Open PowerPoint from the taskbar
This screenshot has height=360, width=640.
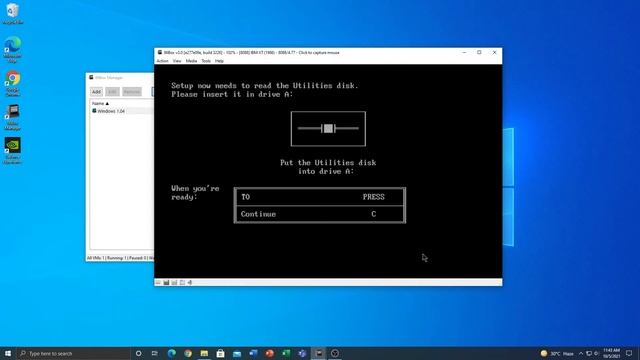(x=269, y=353)
